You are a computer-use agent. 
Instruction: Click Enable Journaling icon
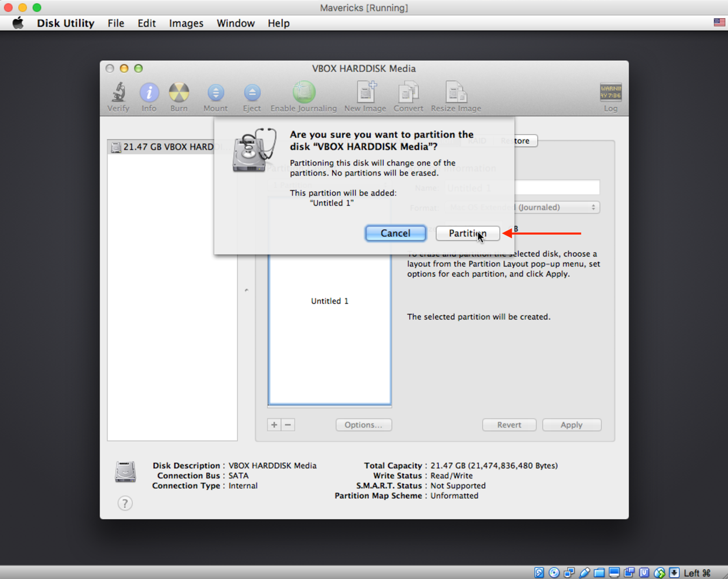[x=304, y=93]
